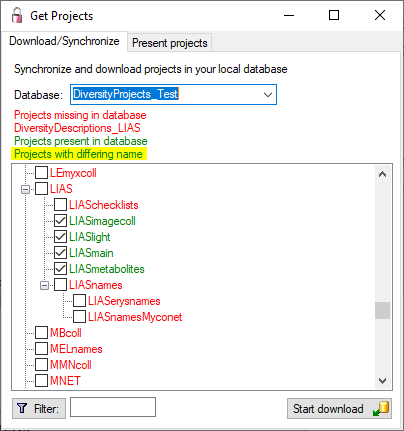Click the Start download button
This screenshot has width=404, height=431.
pyautogui.click(x=339, y=408)
